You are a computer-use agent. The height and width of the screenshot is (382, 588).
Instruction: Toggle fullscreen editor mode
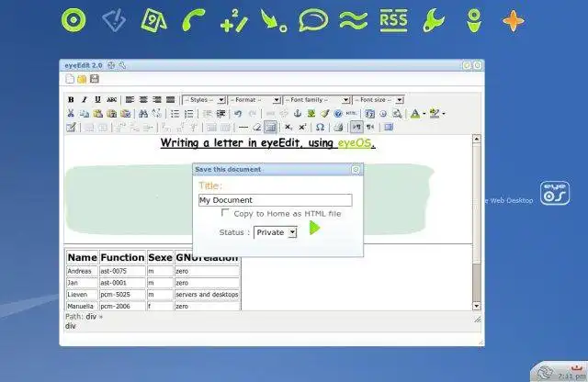(x=389, y=128)
